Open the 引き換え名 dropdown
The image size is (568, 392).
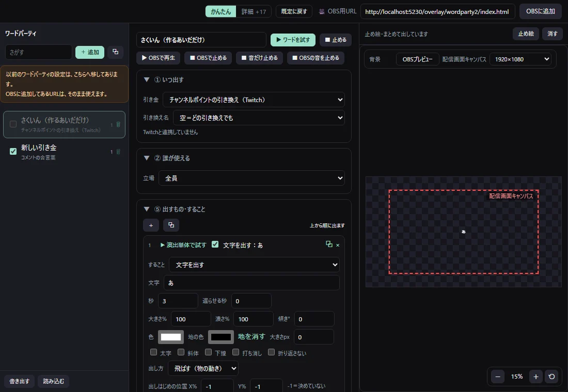259,118
